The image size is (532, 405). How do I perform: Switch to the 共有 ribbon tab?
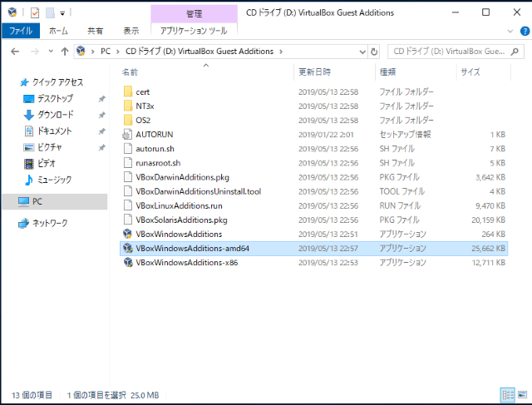95,31
